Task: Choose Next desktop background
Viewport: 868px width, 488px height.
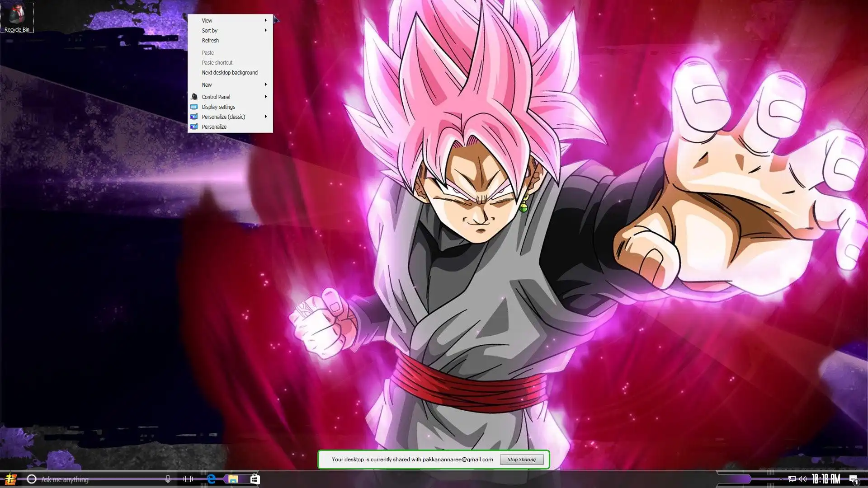Action: click(x=230, y=72)
